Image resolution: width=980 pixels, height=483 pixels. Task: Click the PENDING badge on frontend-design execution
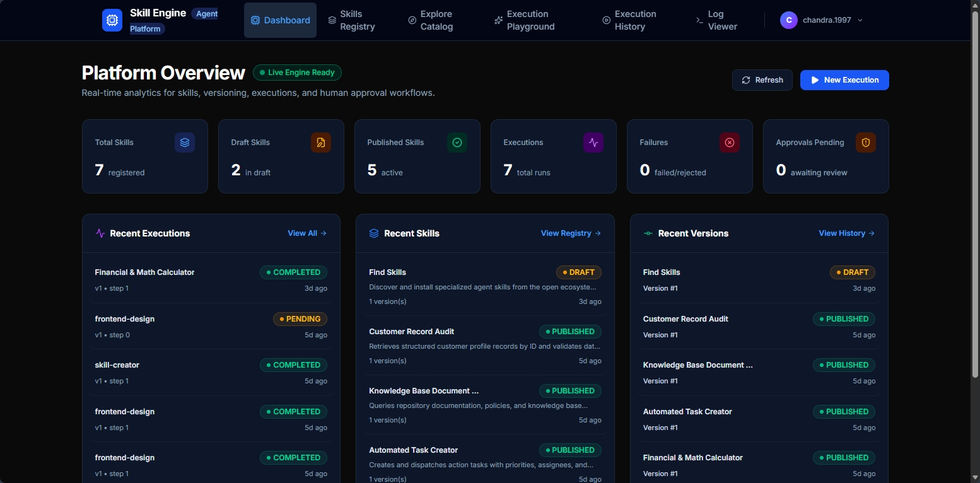pyautogui.click(x=300, y=319)
